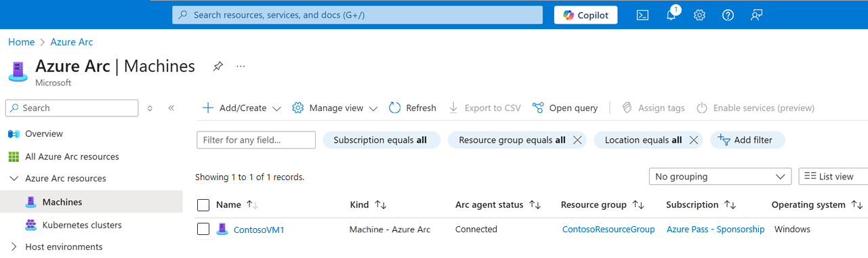Open portal settings gear
Image resolution: width=868 pixels, height=258 pixels.
[700, 15]
